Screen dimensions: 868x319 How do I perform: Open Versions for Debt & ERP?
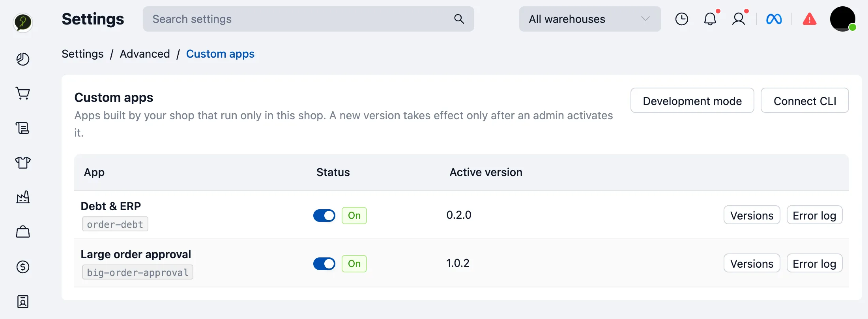pyautogui.click(x=752, y=215)
